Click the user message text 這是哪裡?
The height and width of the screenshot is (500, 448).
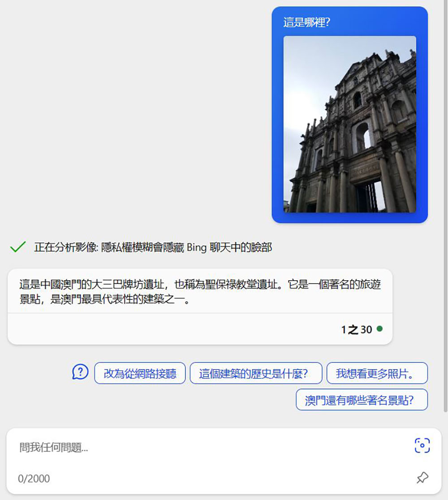[x=306, y=22]
